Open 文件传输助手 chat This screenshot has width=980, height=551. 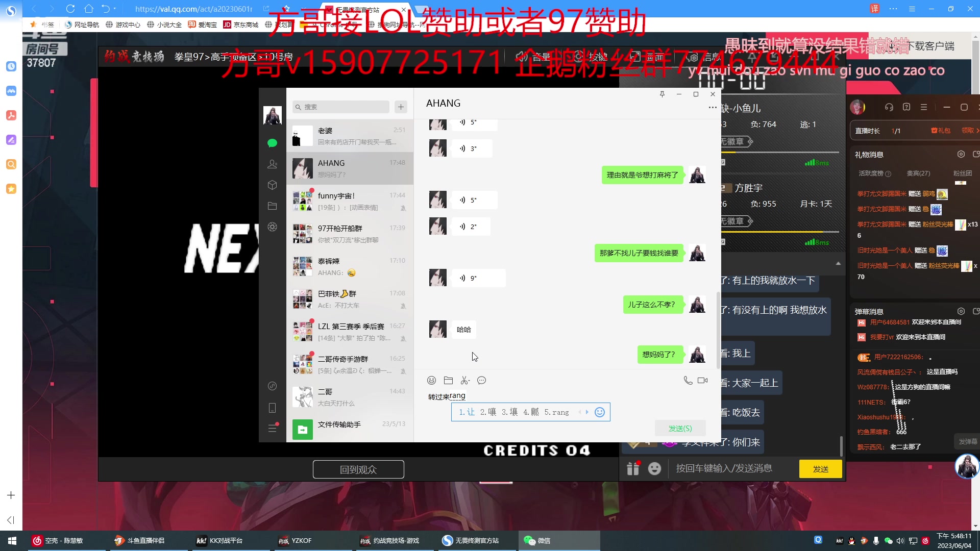[350, 430]
